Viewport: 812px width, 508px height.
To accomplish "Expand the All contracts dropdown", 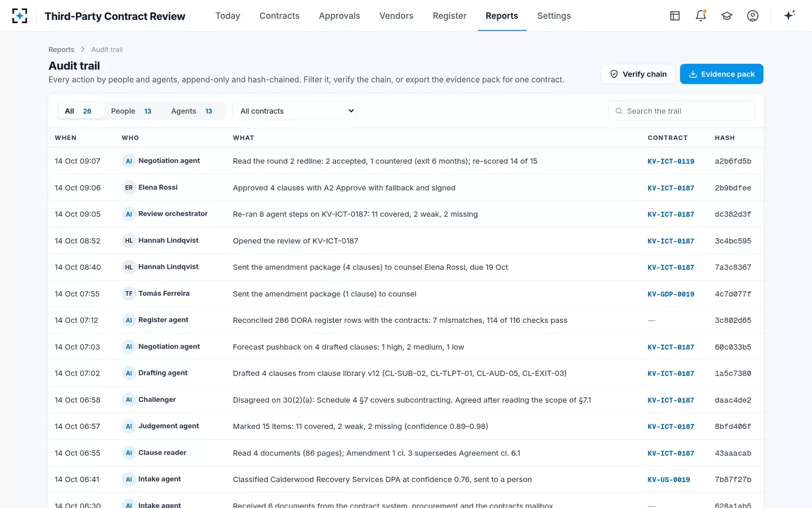I will 294,111.
